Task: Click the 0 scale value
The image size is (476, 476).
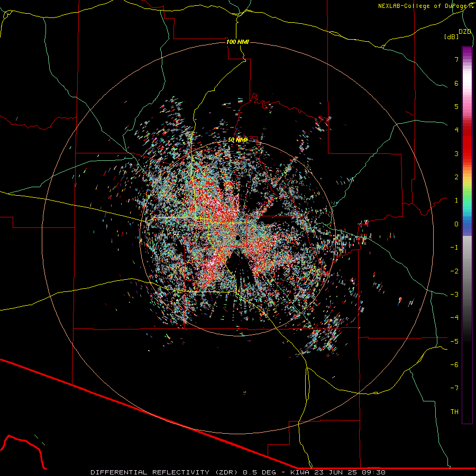Action: [x=456, y=224]
